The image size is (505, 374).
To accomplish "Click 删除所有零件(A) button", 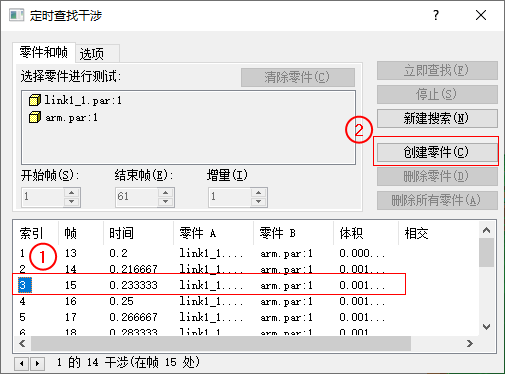I will [x=437, y=200].
